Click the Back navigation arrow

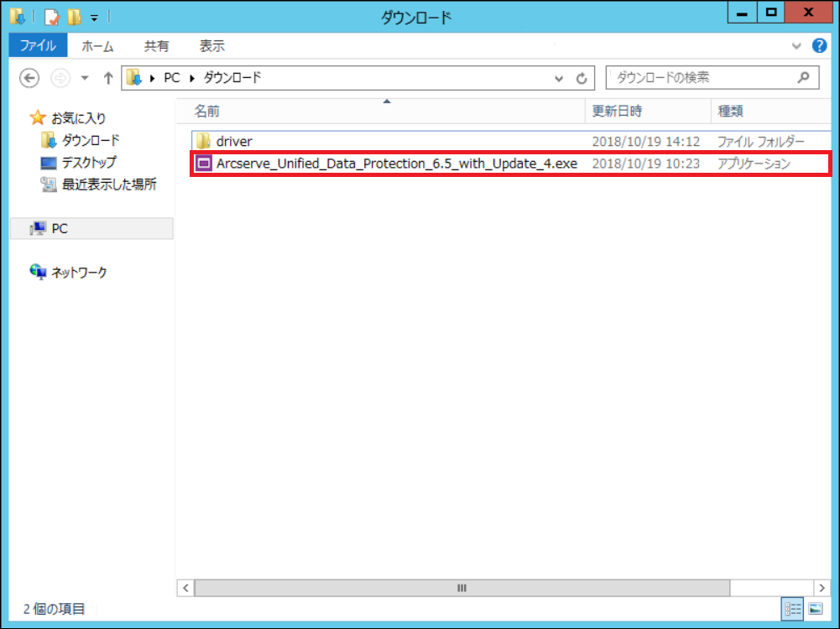29,78
